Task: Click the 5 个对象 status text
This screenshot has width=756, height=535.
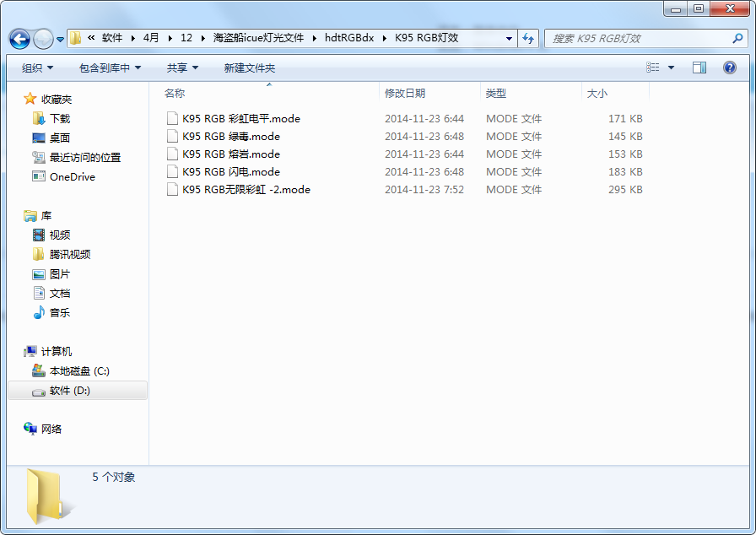Action: click(114, 477)
